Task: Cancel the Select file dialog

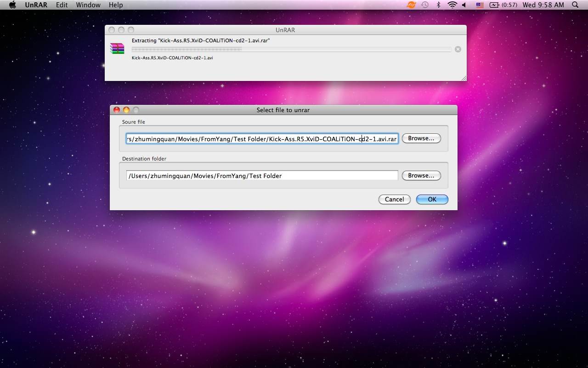Action: coord(394,199)
